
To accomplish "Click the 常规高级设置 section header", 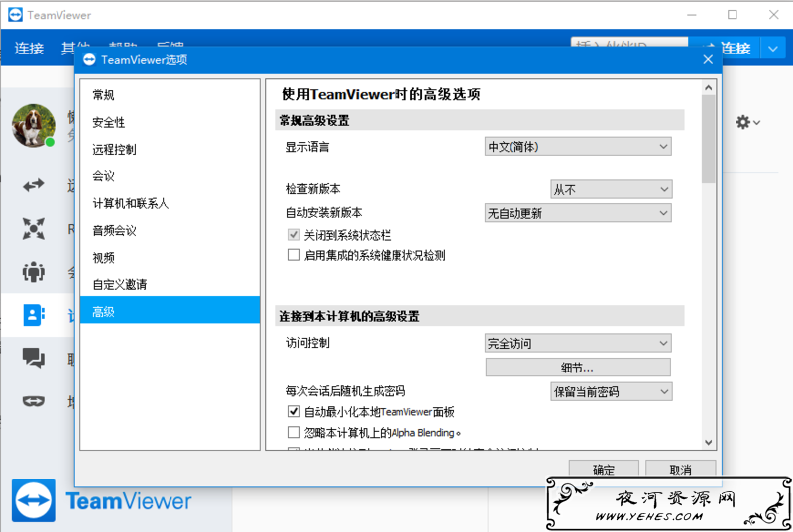I will click(480, 120).
